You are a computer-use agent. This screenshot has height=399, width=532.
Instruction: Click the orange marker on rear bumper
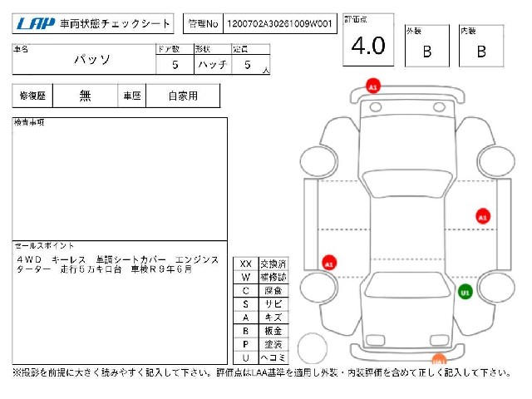pyautogui.click(x=439, y=359)
